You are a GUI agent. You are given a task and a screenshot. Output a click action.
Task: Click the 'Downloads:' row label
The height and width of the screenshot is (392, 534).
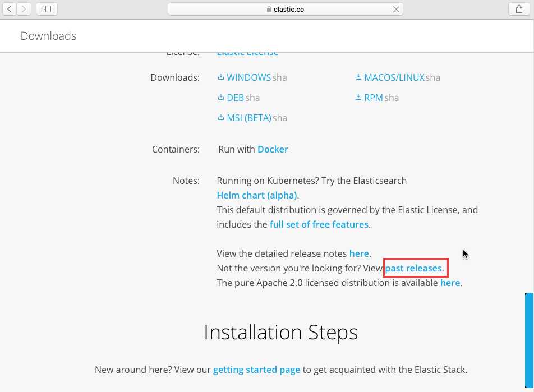coord(175,77)
